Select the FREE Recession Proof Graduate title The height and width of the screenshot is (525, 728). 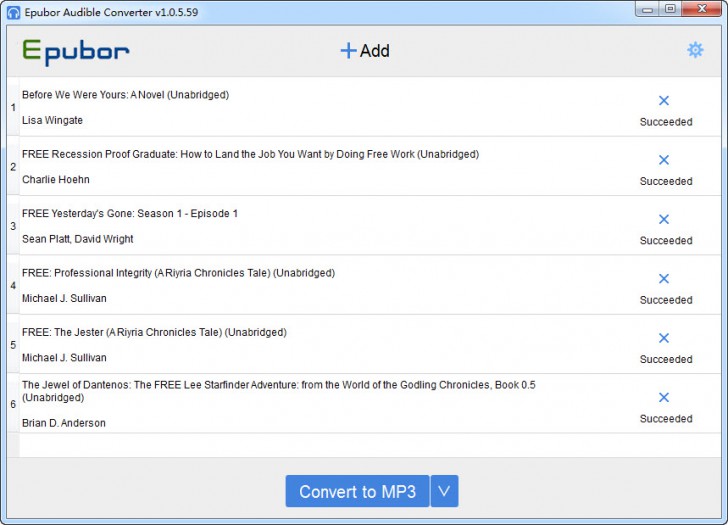250,154
